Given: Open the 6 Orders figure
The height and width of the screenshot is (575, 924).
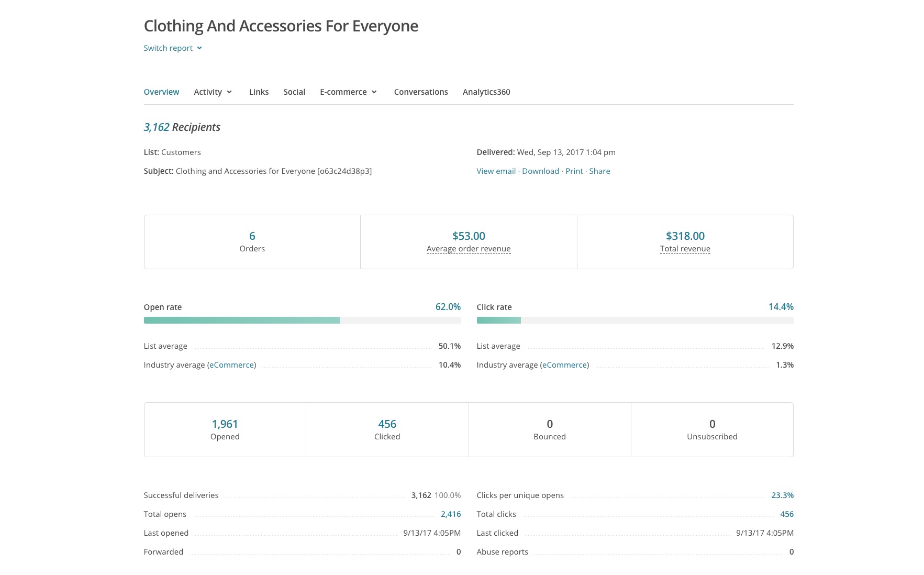Looking at the screenshot, I should pos(252,236).
